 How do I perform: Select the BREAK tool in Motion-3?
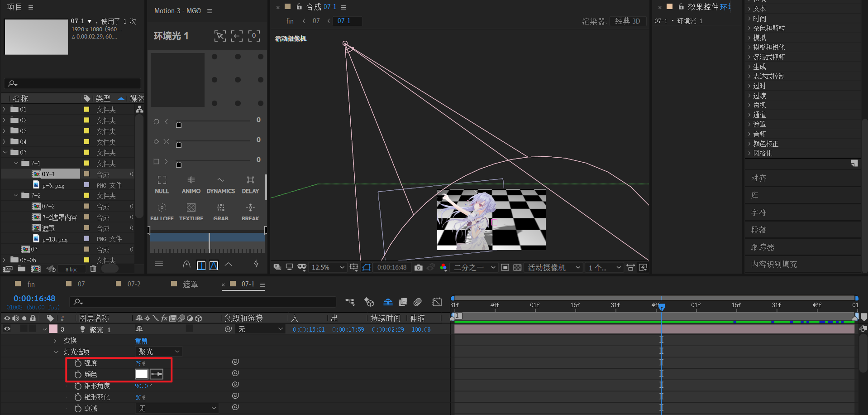(250, 212)
